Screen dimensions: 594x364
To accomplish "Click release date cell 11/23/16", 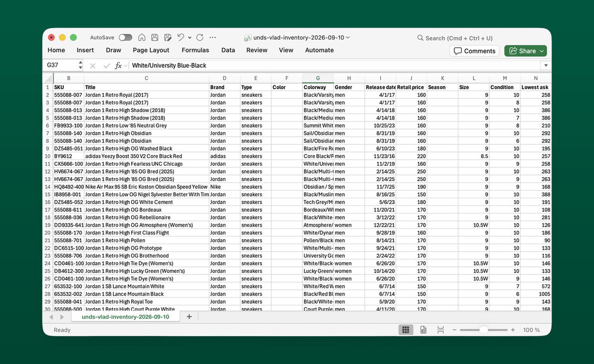I will (x=380, y=156).
